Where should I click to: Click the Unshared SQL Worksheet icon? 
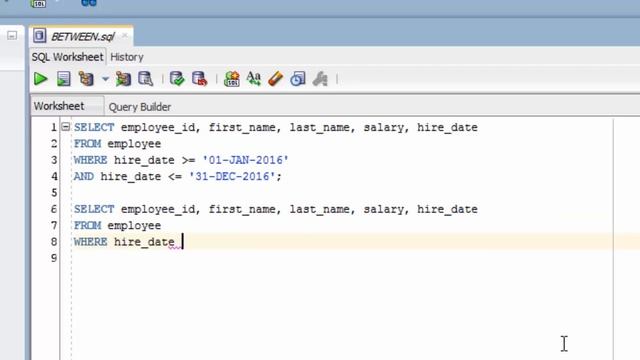(x=231, y=79)
